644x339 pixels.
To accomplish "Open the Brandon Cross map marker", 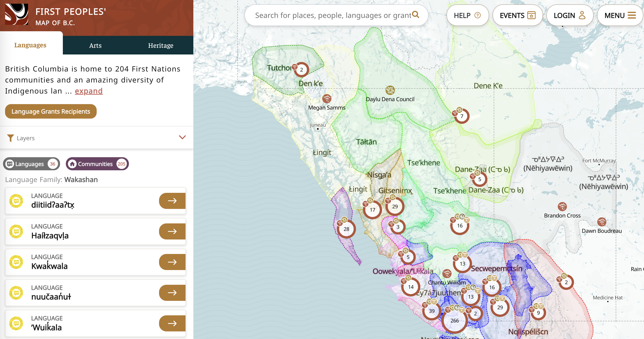I will [x=562, y=206].
